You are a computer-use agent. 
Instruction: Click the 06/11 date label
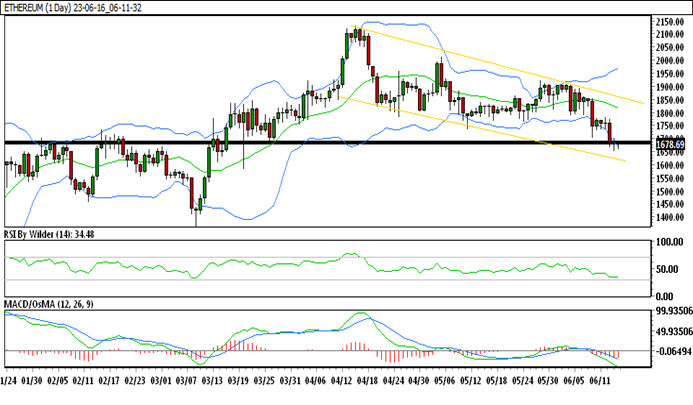(600, 381)
